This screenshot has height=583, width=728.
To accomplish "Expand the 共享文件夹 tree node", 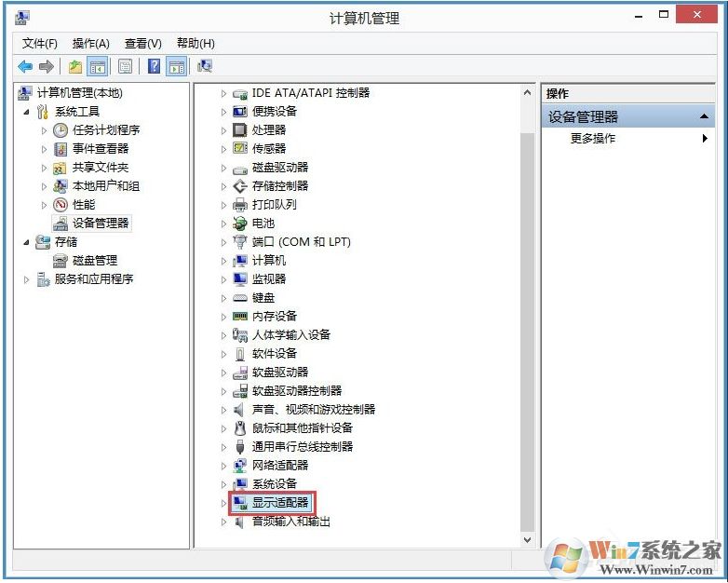I will coord(44,168).
